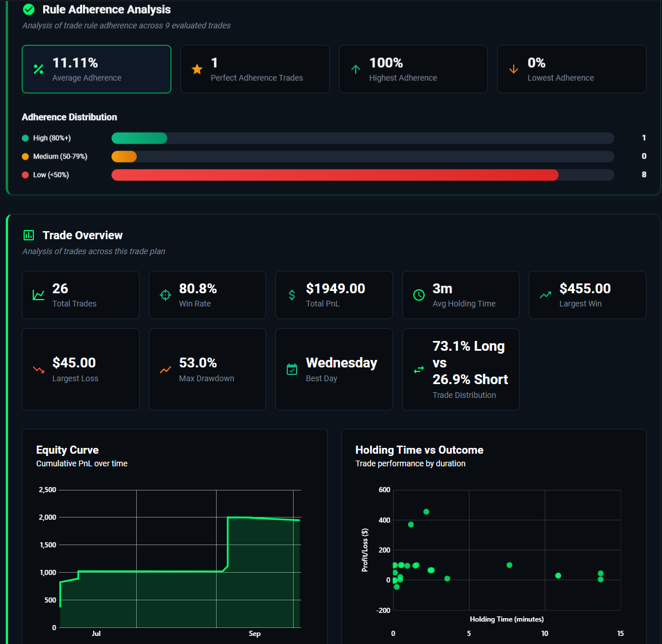Select the Average Adherence 11.11% card

[x=97, y=69]
